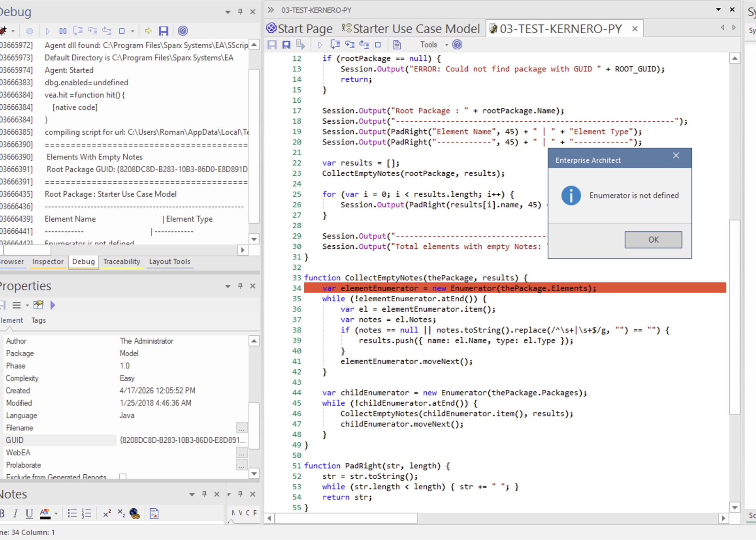
Task: Click Step Into in the script editor toolbar
Action: tap(335, 45)
